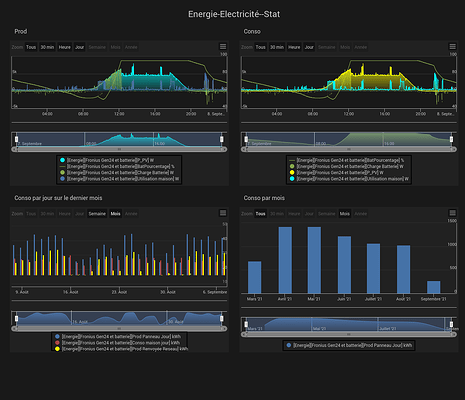465x400 pixels.
Task: Open the Prod chart hamburger export menu
Action: pos(223,47)
